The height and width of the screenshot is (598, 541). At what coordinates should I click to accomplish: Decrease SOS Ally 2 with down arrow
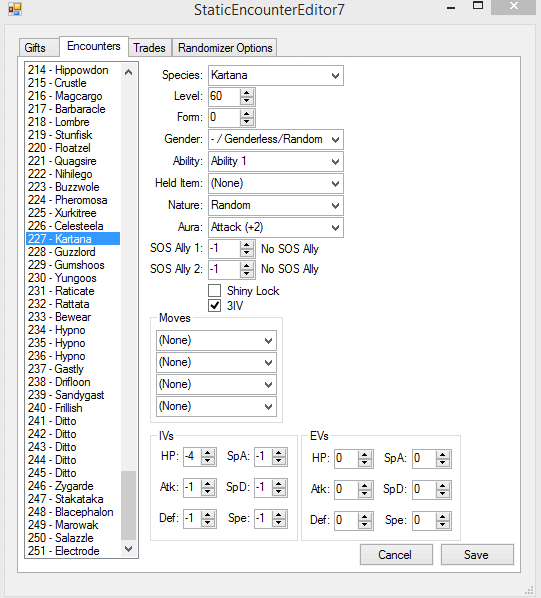247,273
